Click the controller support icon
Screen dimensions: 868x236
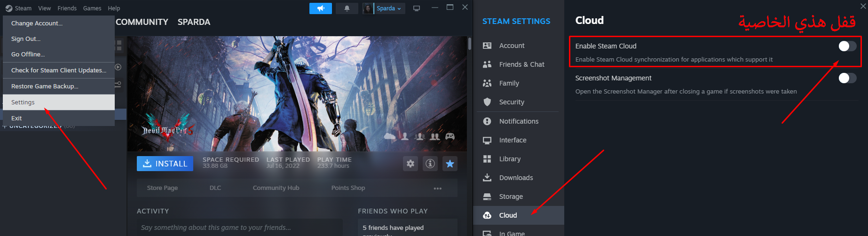(x=450, y=136)
